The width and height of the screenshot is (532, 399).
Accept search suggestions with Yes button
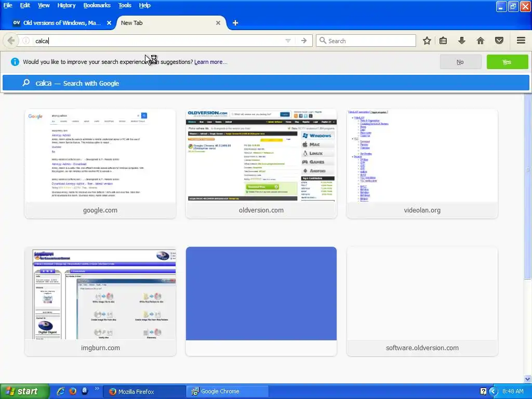coord(507,62)
